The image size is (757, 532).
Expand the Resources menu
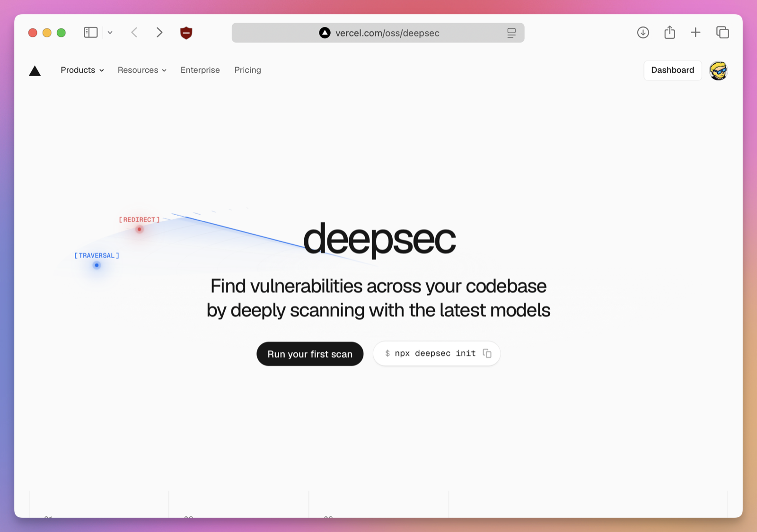pyautogui.click(x=142, y=70)
